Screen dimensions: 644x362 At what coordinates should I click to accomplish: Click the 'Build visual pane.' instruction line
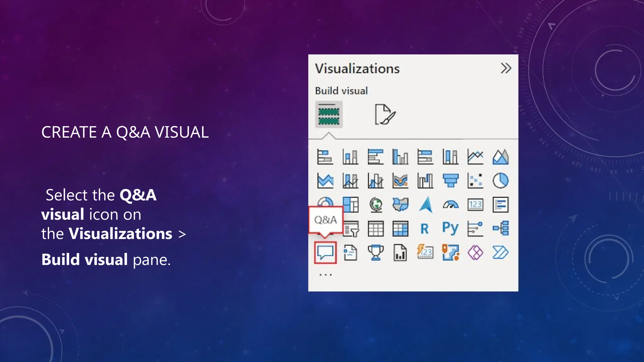coord(106,260)
